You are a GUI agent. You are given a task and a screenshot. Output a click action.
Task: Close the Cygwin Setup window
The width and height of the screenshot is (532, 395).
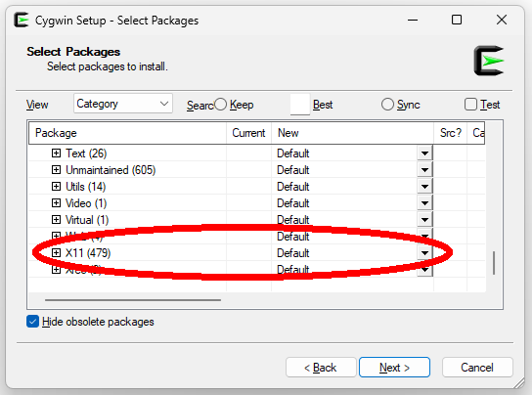click(502, 20)
